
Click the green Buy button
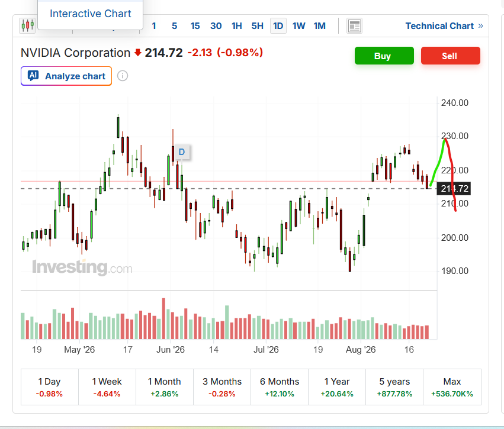coord(384,56)
